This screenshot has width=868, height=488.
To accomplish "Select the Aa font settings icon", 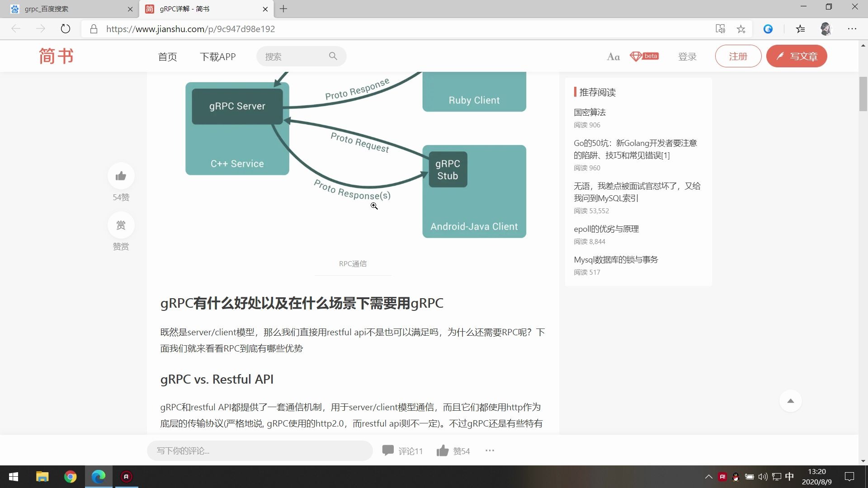I will click(613, 56).
